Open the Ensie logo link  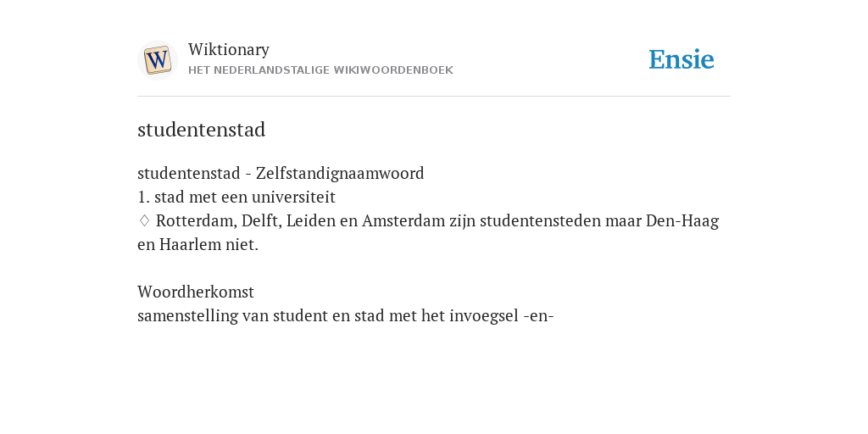click(681, 60)
